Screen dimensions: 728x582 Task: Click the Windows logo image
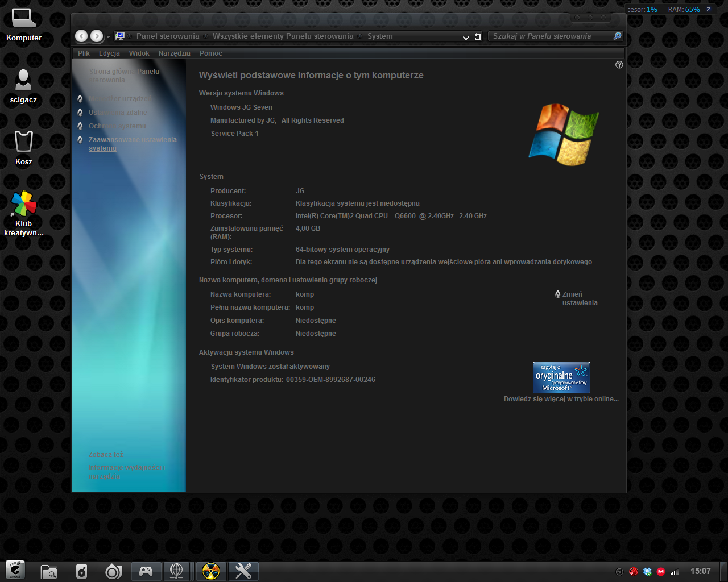pos(564,135)
